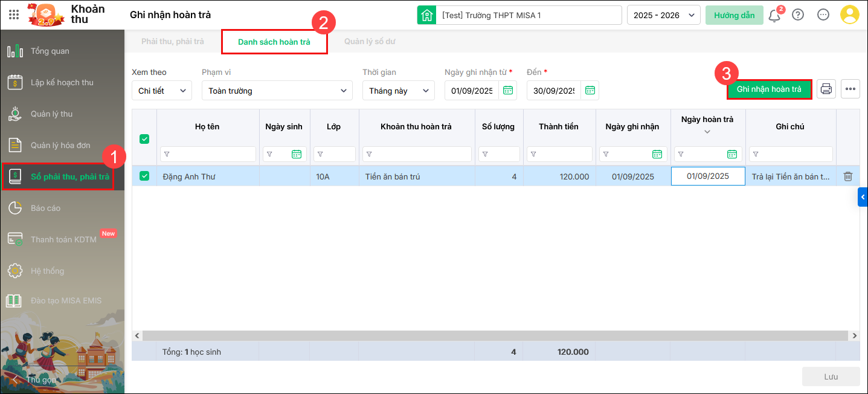Edit the Ngày hoàn trả cell 01/09/2025
Viewport: 868px width, 394px height.
(708, 176)
